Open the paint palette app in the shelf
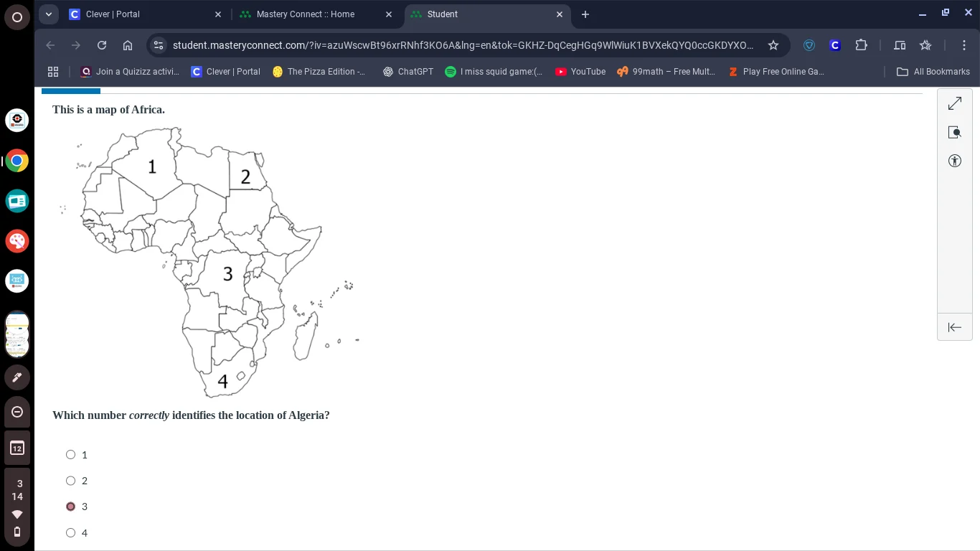The image size is (980, 551). pos(17,241)
